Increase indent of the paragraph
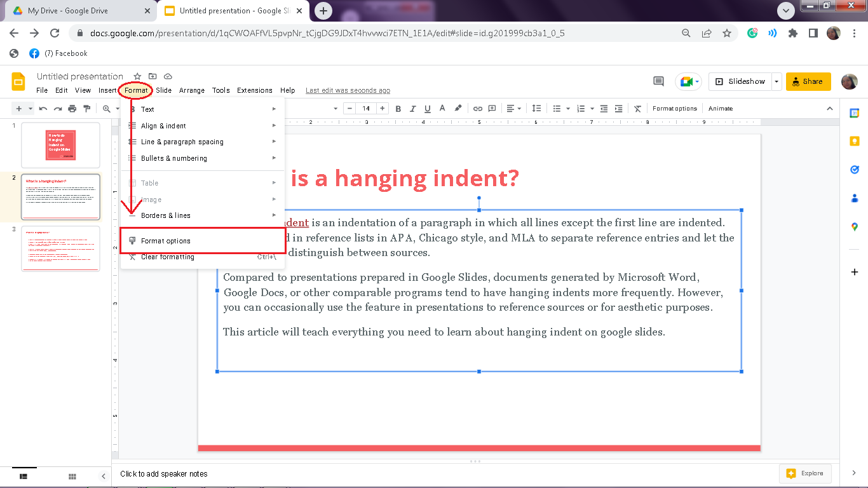Viewport: 868px width, 488px height. click(618, 109)
